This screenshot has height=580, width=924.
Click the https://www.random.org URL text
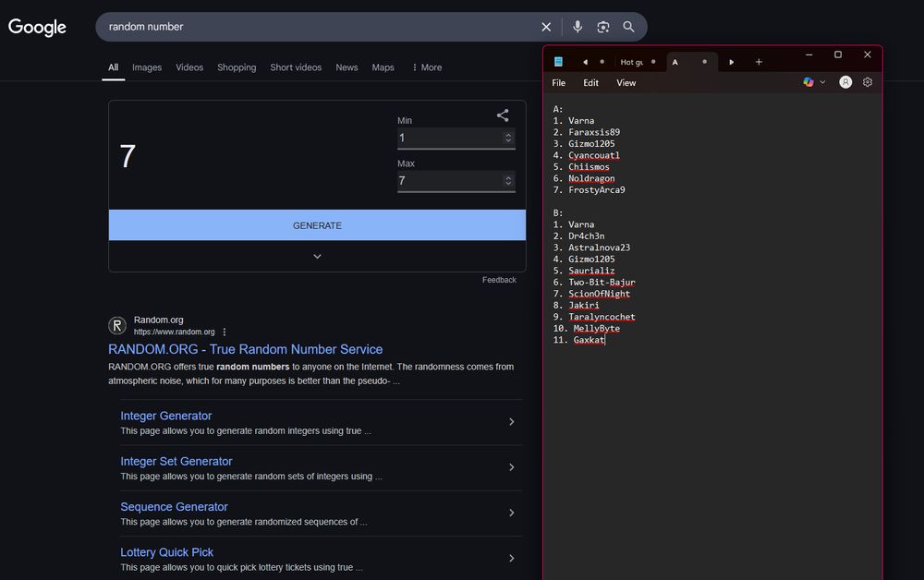pyautogui.click(x=174, y=332)
